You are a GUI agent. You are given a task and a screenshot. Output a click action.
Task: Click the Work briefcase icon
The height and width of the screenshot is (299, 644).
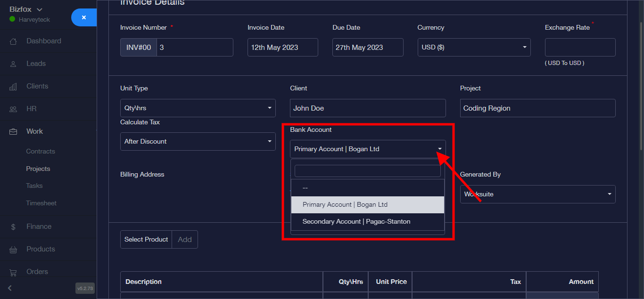coord(13,132)
